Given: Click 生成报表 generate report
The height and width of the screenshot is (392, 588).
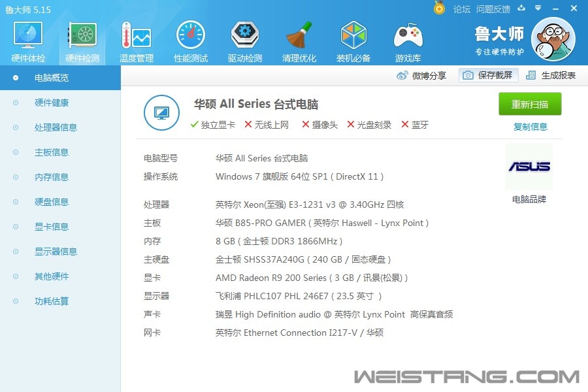Looking at the screenshot, I should [x=551, y=75].
